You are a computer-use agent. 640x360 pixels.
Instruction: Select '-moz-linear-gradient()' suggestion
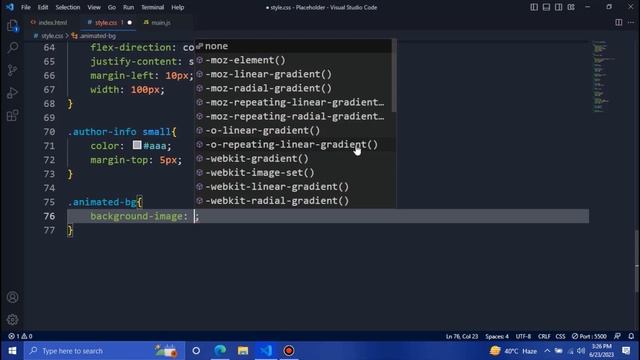pyautogui.click(x=293, y=74)
